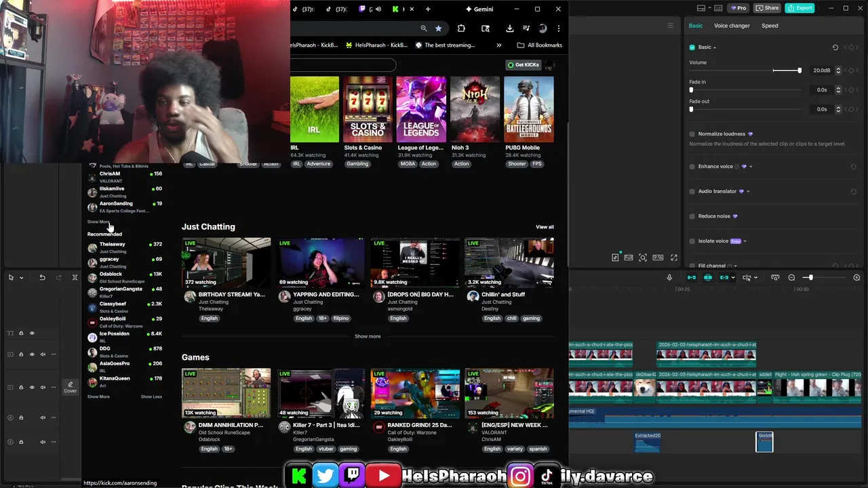Image resolution: width=868 pixels, height=488 pixels.
Task: Open CapCut layout switcher icon
Action: pyautogui.click(x=701, y=8)
